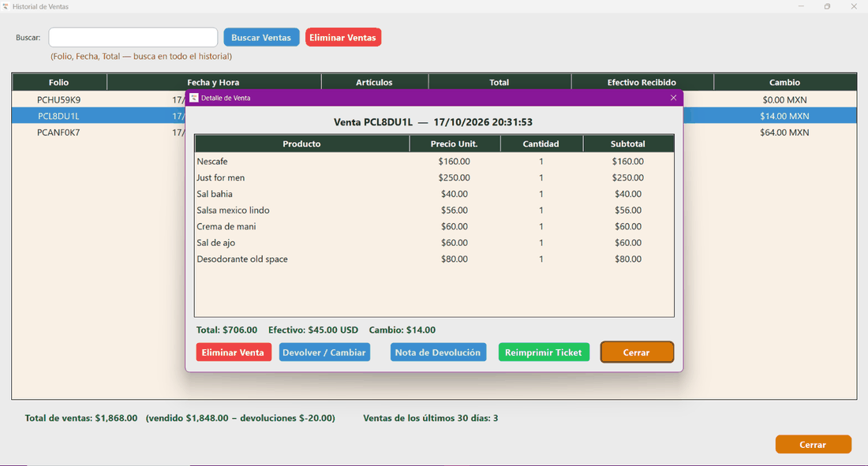Close the Detalle de Venta dialog with X

point(673,98)
